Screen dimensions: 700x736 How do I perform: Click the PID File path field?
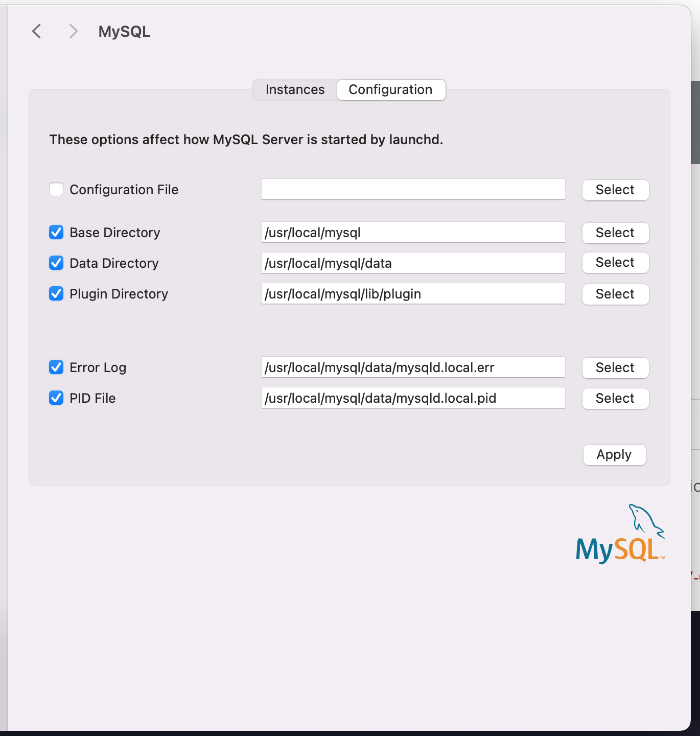pyautogui.click(x=413, y=398)
